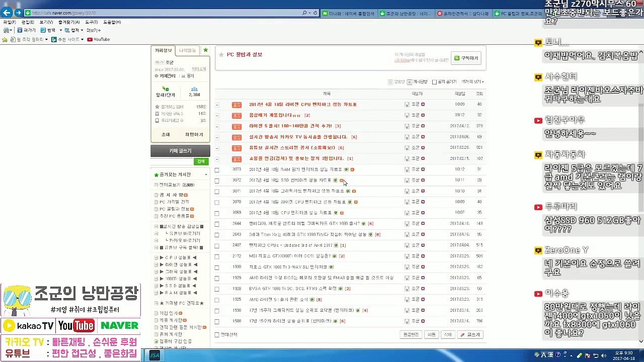Click the 카페 글쓰기 write button
Screen dimensions: 644x362
180,151
